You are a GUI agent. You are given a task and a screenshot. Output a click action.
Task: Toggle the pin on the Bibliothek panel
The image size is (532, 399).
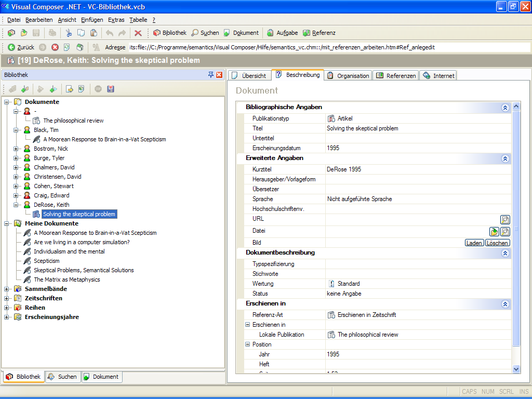click(211, 75)
